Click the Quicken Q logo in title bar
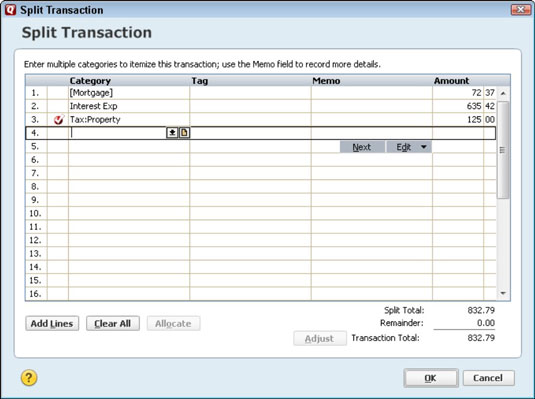 point(10,10)
